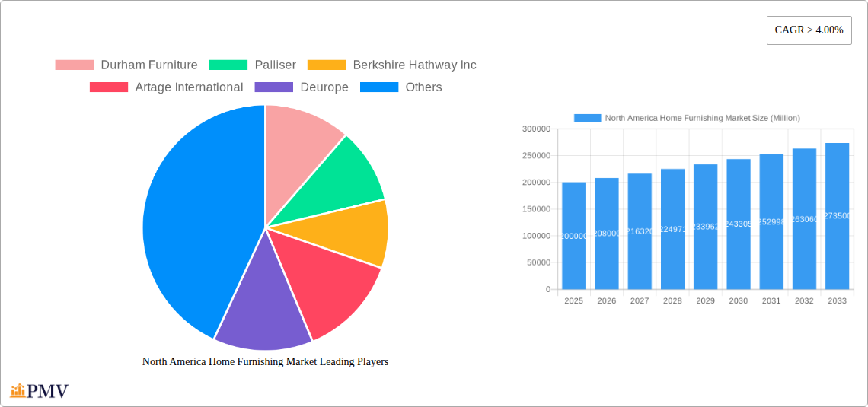The width and height of the screenshot is (868, 407).
Task: Click the 2028 bar in the chart
Action: click(672, 229)
